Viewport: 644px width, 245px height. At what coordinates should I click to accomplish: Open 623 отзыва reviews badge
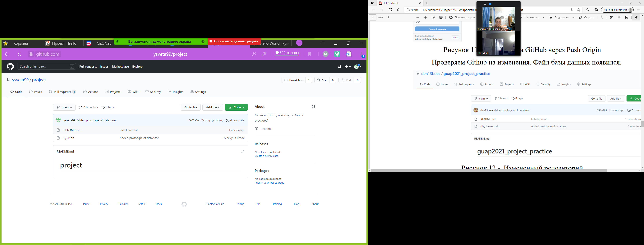(287, 53)
